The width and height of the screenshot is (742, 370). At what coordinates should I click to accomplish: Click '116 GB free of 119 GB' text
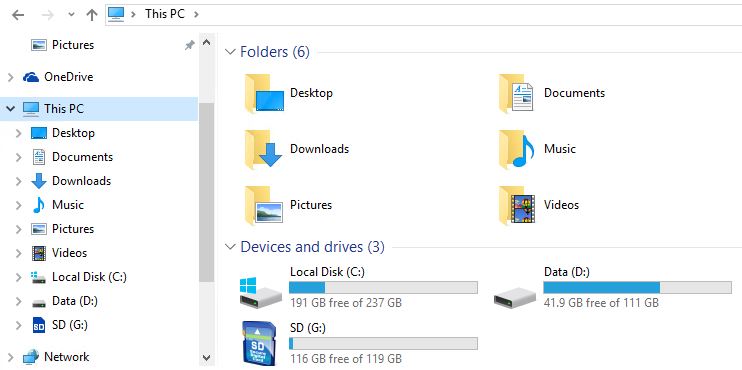tap(346, 359)
